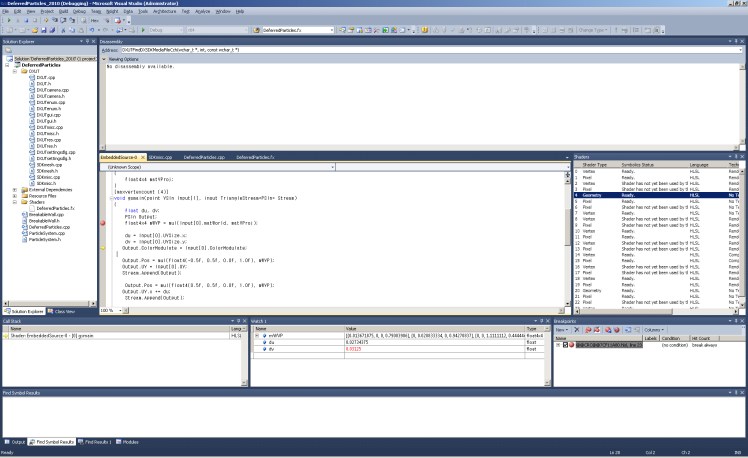Open DXUTgui.cpp in Solution Explorer

pyautogui.click(x=48, y=115)
